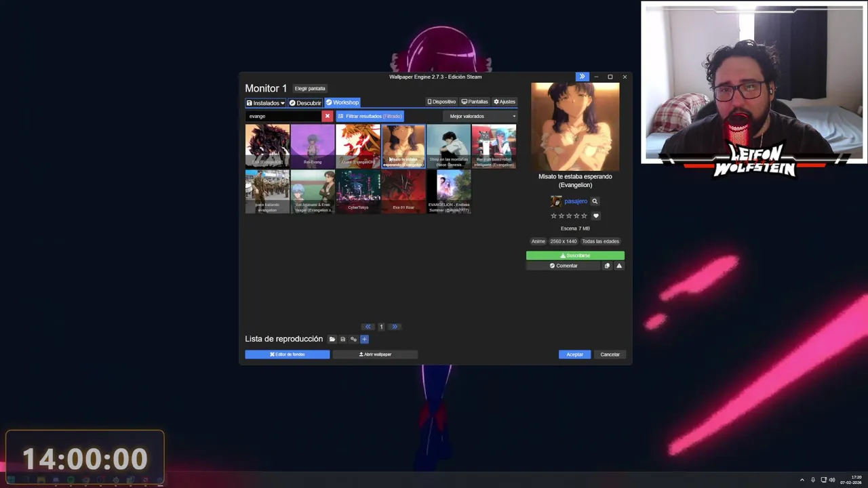Click the Elegir pantalla button

310,89
